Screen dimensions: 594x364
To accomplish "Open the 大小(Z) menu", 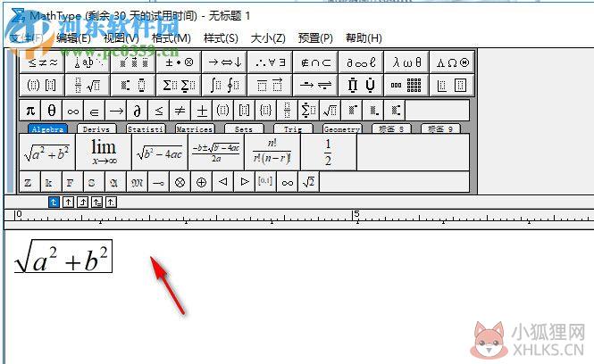I will point(268,37).
